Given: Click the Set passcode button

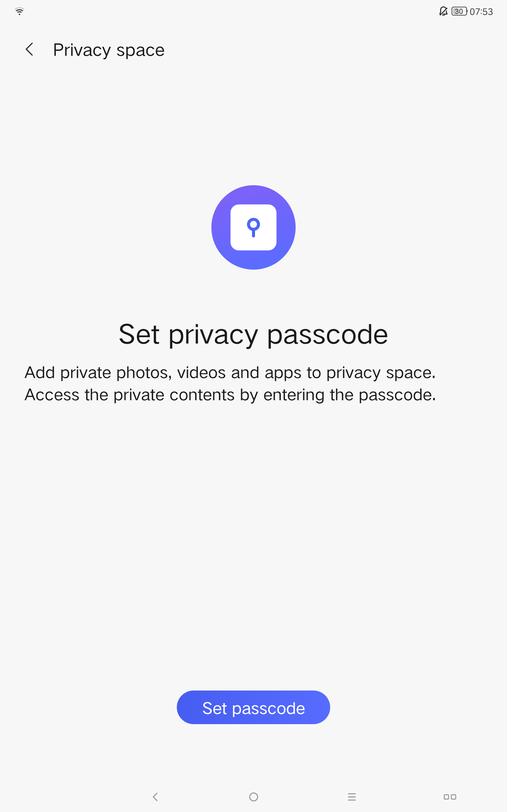Looking at the screenshot, I should (x=253, y=708).
